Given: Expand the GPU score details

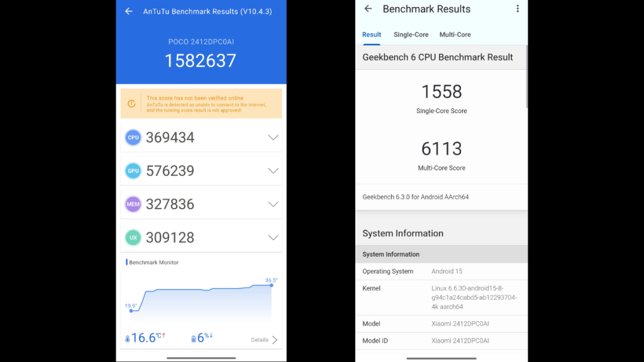Looking at the screenshot, I should click(273, 170).
